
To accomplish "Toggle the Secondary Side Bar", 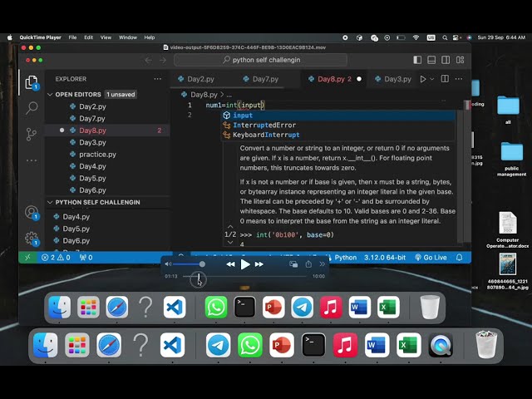I will [x=446, y=60].
